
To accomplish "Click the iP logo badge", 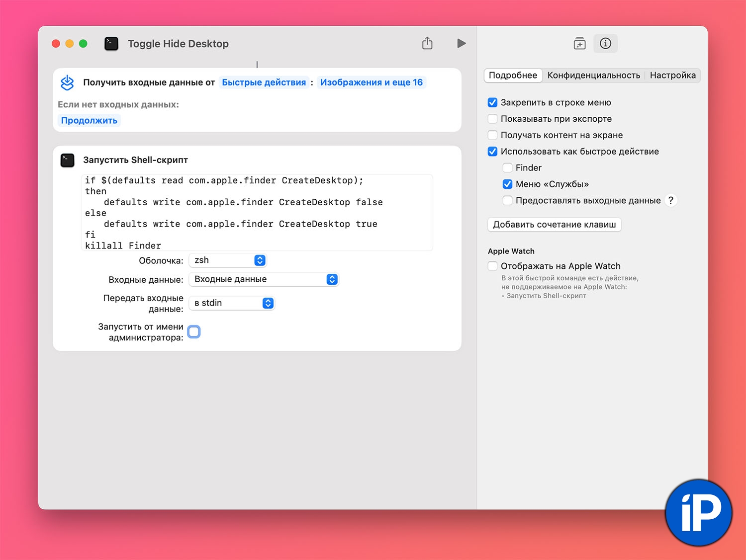I will (x=699, y=513).
